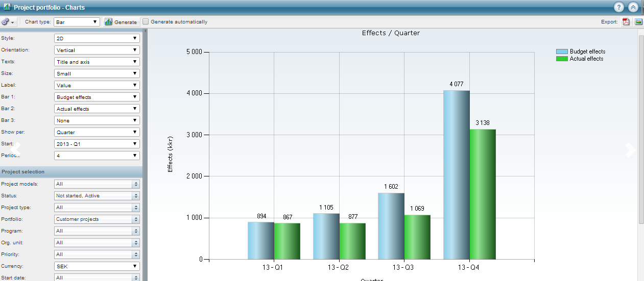Open the Size Small dropdown
This screenshot has height=281, width=644.
click(97, 73)
